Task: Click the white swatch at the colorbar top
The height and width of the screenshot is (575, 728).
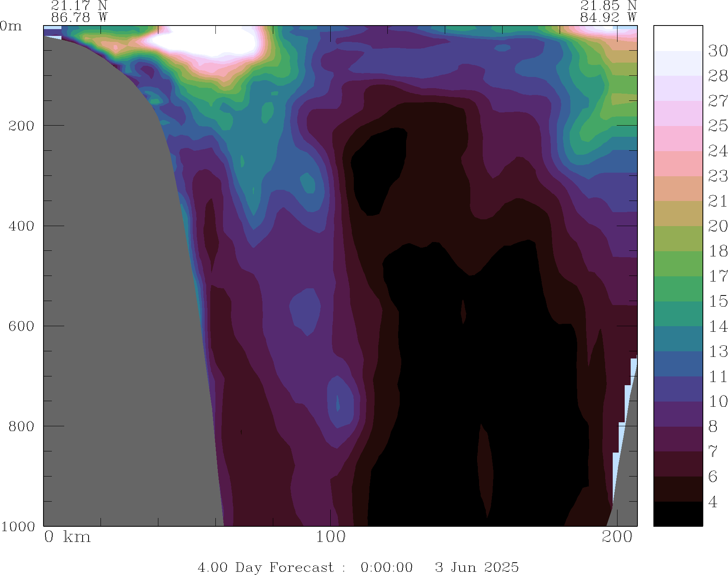Action: 678,38
